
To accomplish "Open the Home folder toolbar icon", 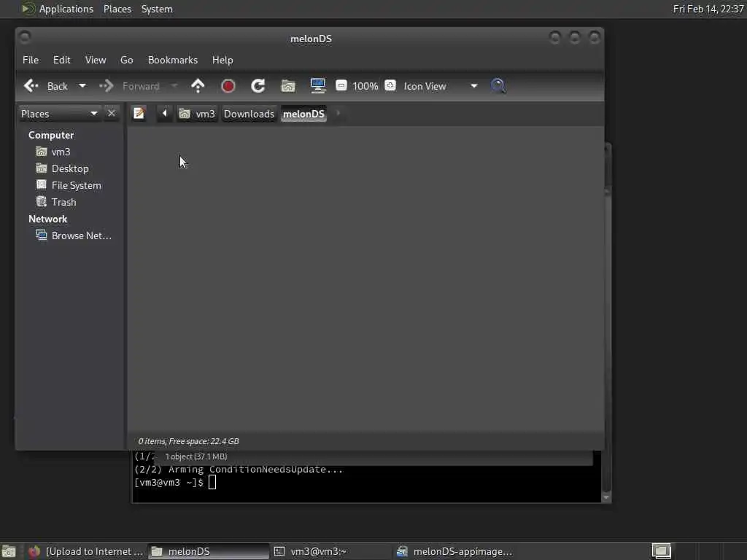I will coord(287,86).
